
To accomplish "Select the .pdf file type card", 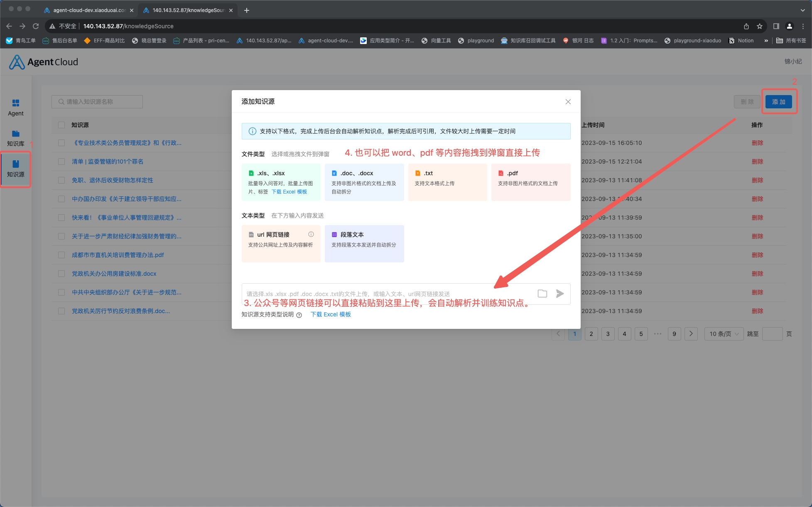I will [x=531, y=182].
